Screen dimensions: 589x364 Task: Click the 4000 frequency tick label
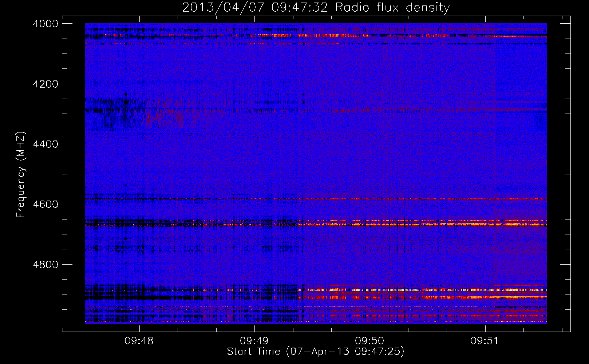[46, 24]
